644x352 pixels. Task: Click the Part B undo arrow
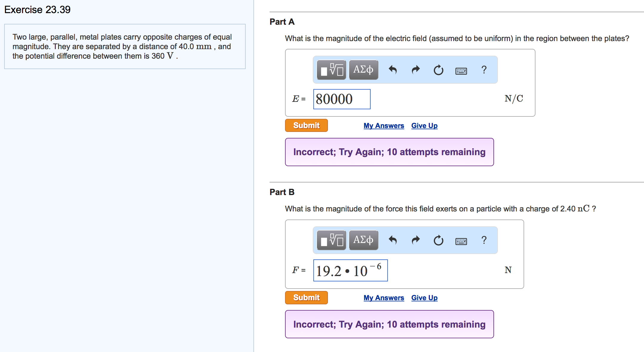pyautogui.click(x=393, y=240)
